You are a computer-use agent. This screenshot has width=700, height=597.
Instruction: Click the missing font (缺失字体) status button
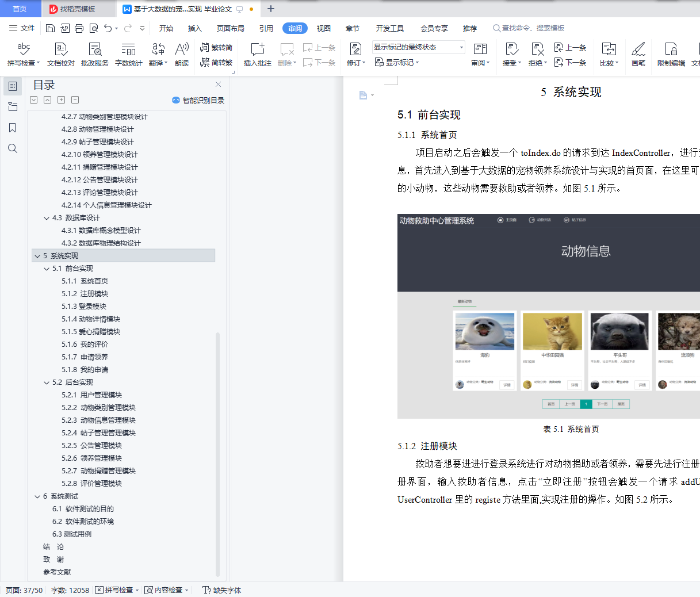pos(222,590)
